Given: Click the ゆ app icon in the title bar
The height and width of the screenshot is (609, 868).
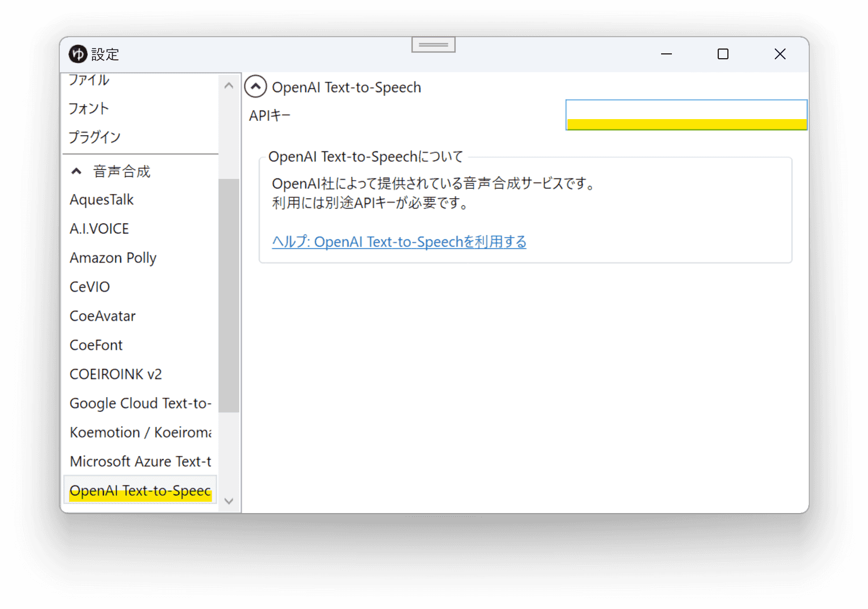Looking at the screenshot, I should tap(77, 54).
